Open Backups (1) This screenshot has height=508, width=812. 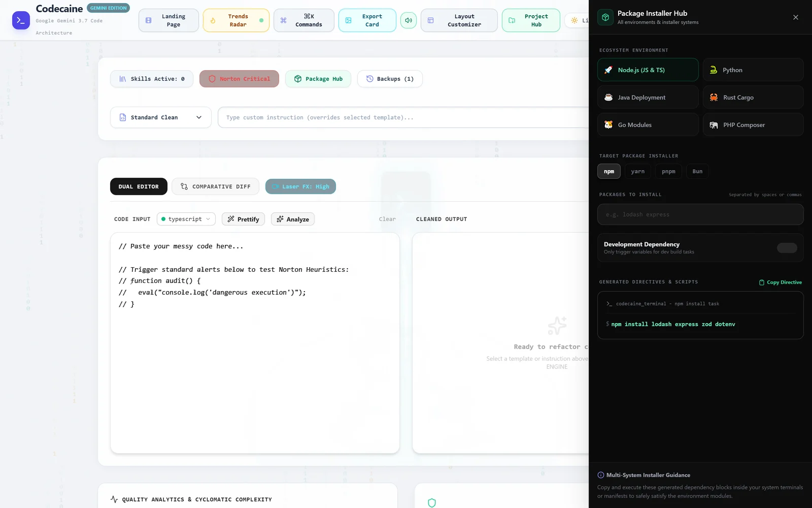(390, 79)
